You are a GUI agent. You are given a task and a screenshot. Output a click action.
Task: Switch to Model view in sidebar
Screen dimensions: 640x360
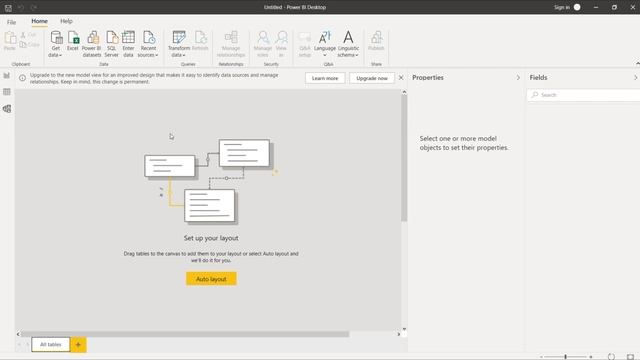[x=7, y=109]
